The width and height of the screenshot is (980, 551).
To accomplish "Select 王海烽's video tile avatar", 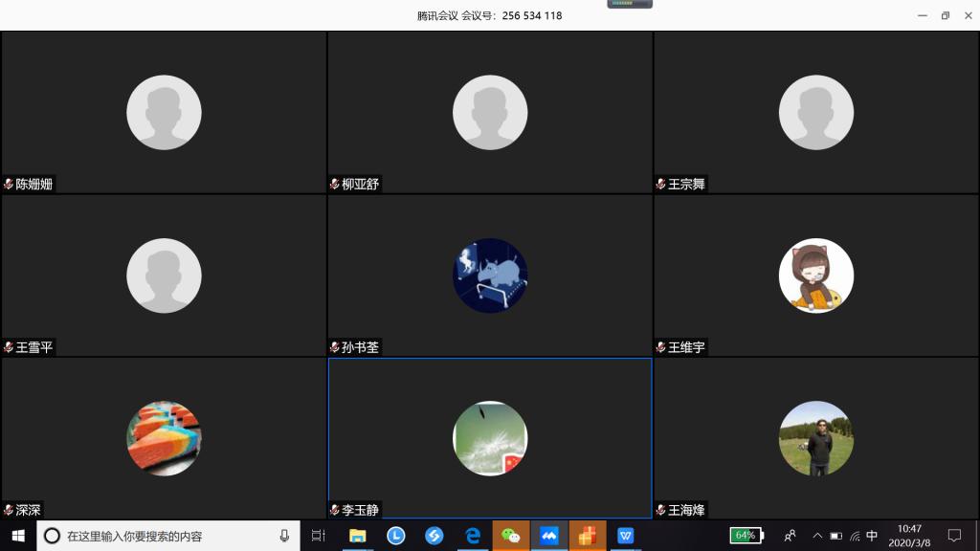I will tap(815, 438).
